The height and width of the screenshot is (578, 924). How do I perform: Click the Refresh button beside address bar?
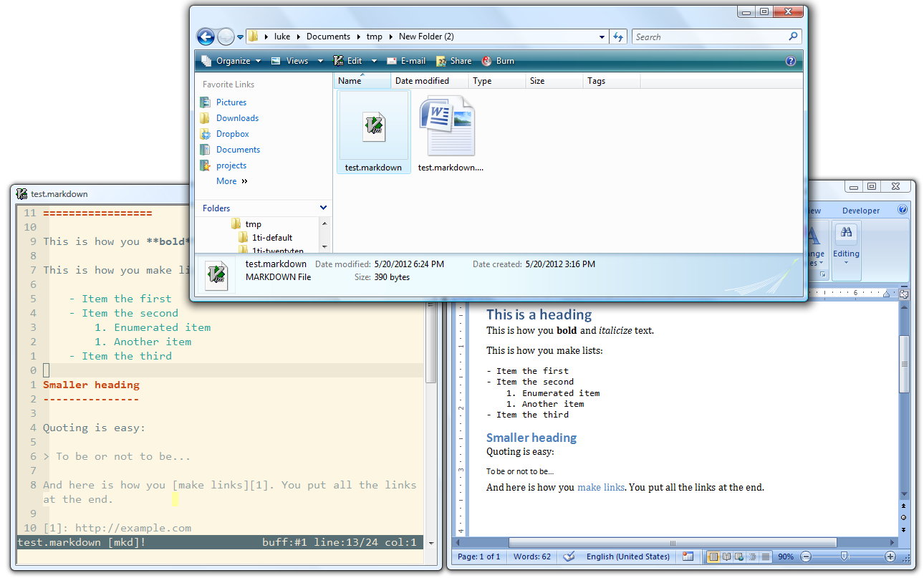point(618,37)
